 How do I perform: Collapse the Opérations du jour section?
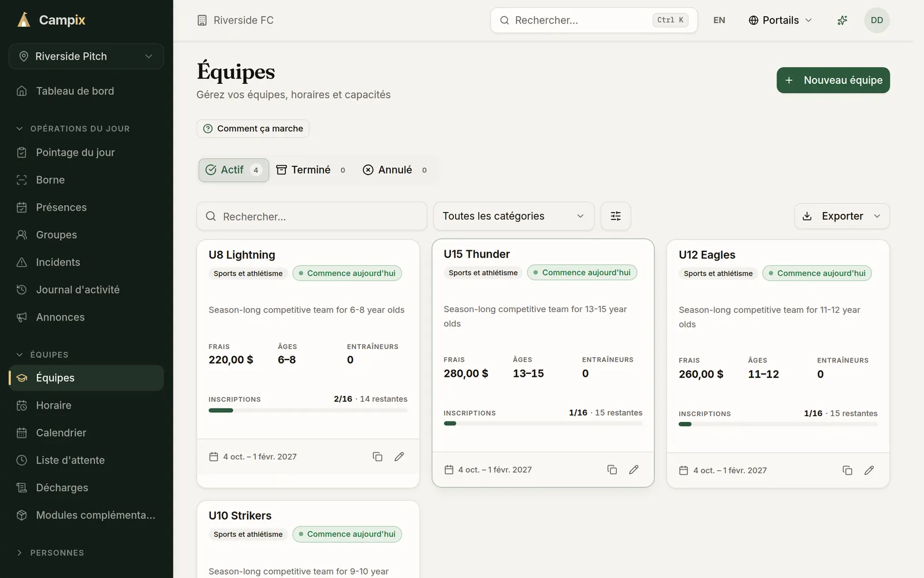pos(73,129)
